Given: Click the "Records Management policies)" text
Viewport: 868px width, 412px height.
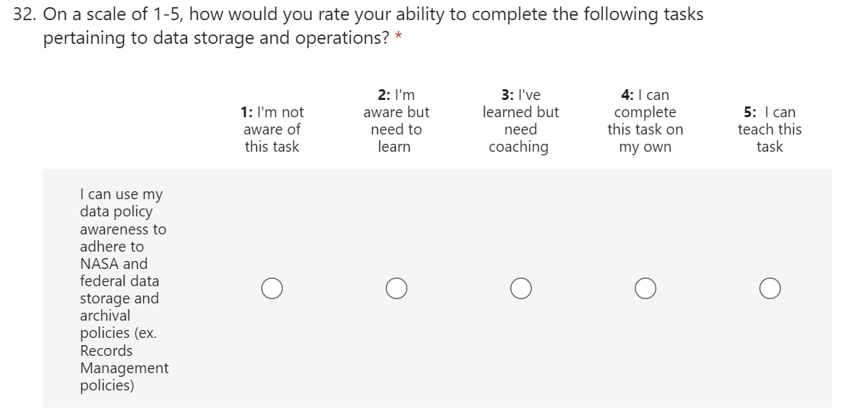Looking at the screenshot, I should 124,368.
